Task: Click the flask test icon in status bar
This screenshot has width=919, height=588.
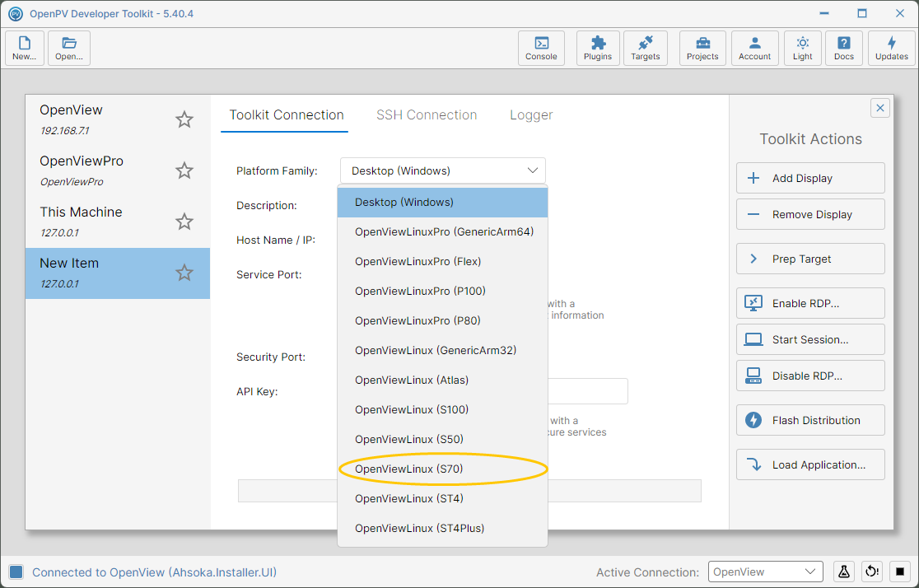Action: pyautogui.click(x=844, y=572)
